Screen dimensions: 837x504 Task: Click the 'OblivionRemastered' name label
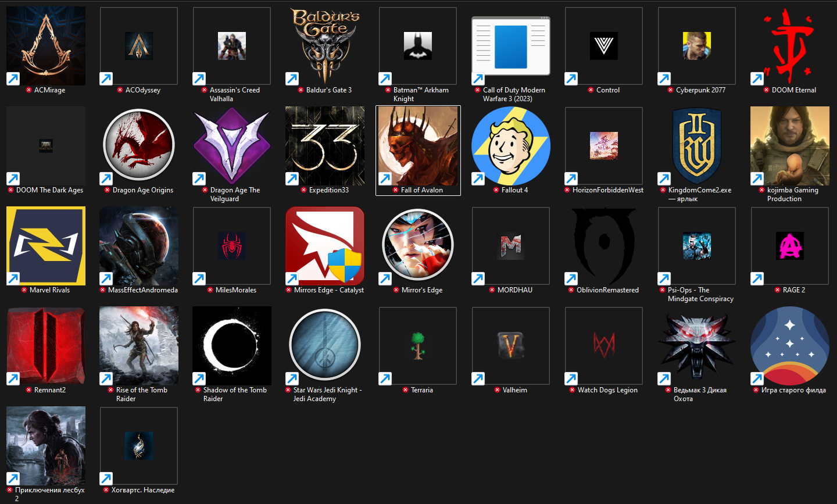(607, 290)
